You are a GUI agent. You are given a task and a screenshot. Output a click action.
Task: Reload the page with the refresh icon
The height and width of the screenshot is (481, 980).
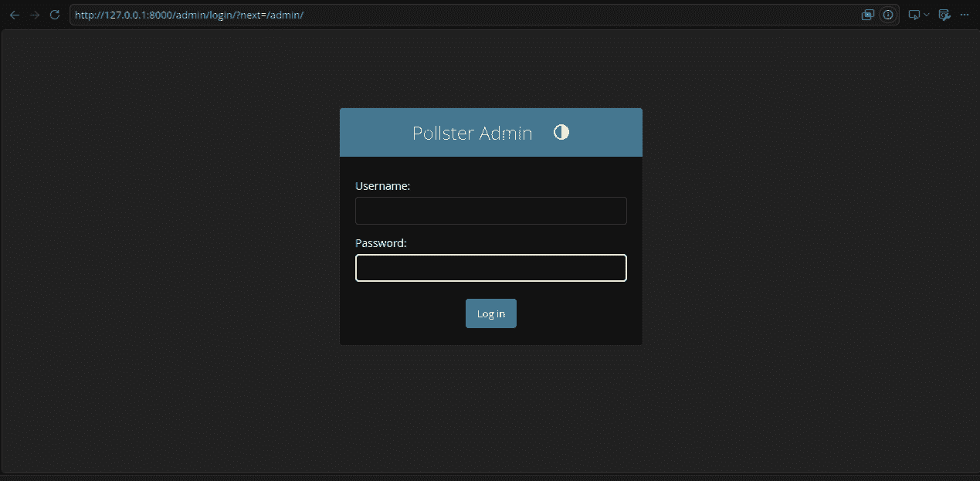click(x=54, y=15)
